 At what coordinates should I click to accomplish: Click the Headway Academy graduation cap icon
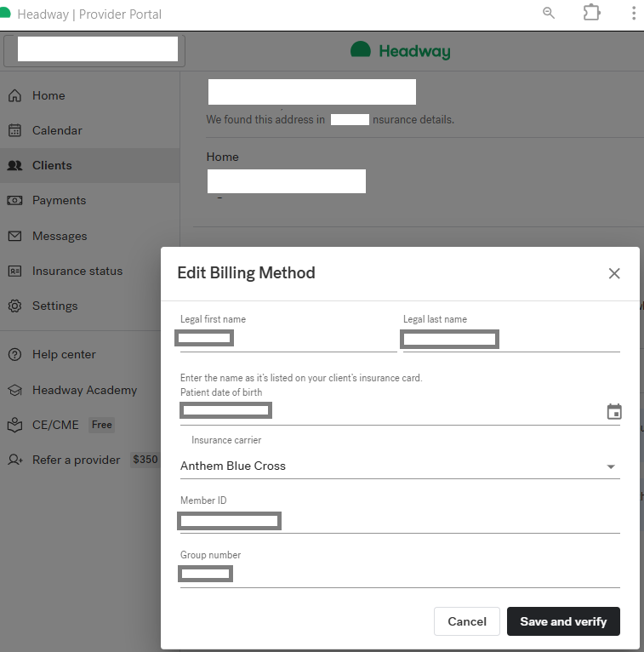pyautogui.click(x=14, y=391)
